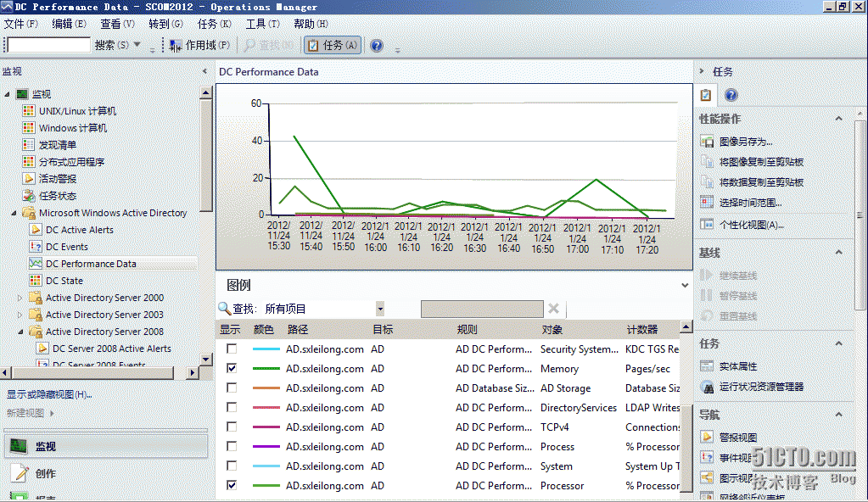Click the DC State grid icon
This screenshot has height=502, width=868.
(x=36, y=281)
